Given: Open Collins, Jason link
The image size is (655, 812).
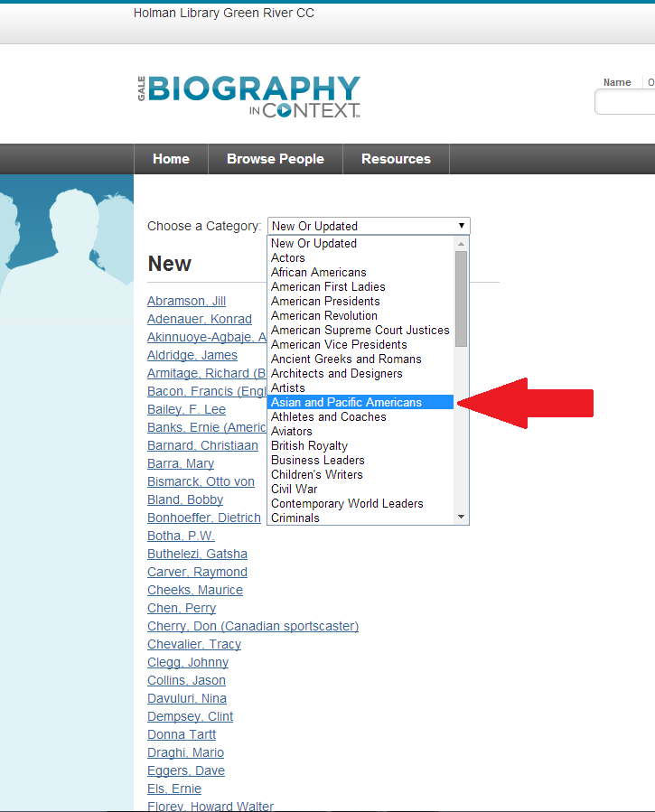Looking at the screenshot, I should (186, 682).
